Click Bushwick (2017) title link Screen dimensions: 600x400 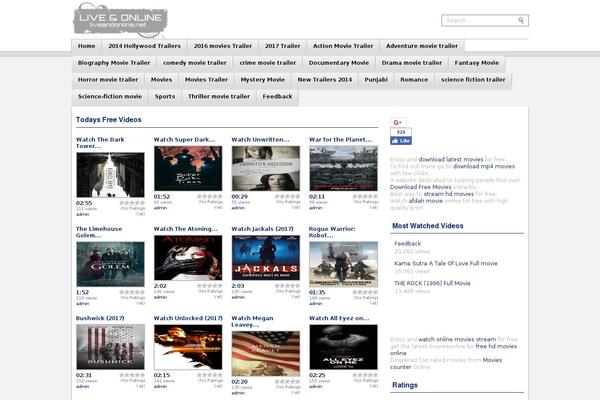100,318
